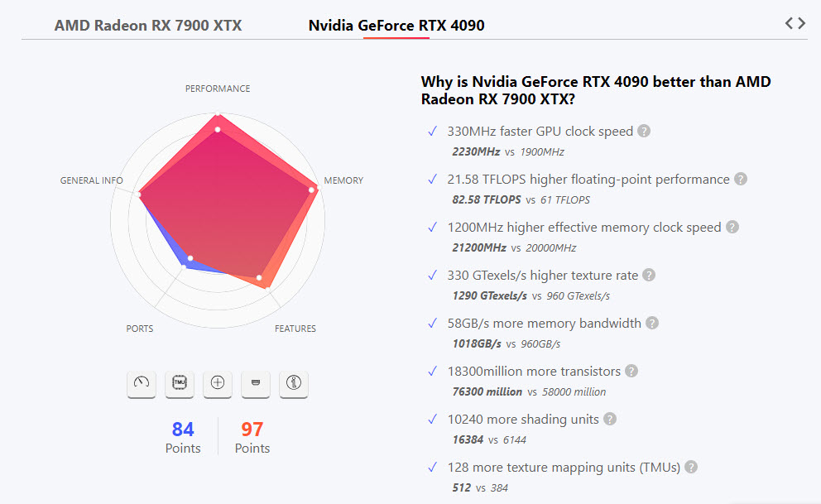Open help tooltip for memory bandwidth
This screenshot has height=504, width=821.
(651, 323)
